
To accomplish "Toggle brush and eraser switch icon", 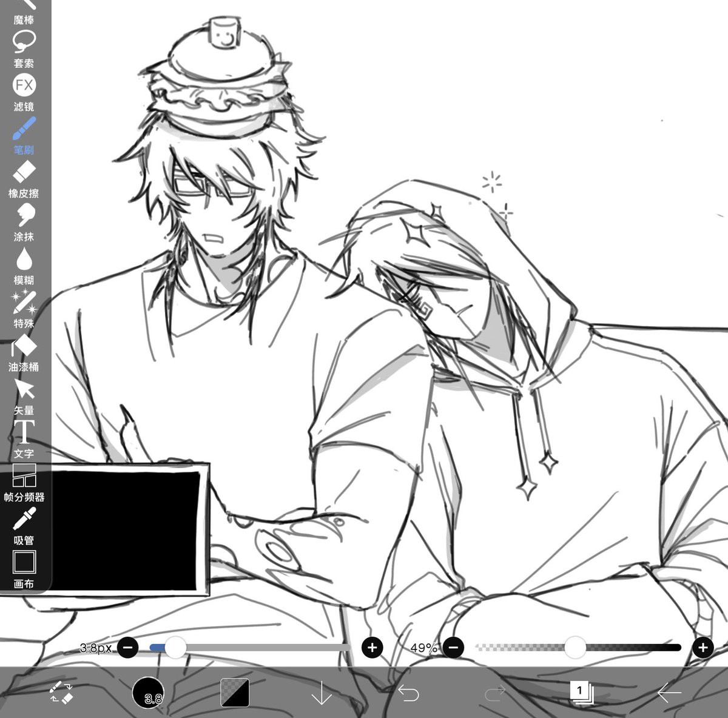I will [61, 692].
